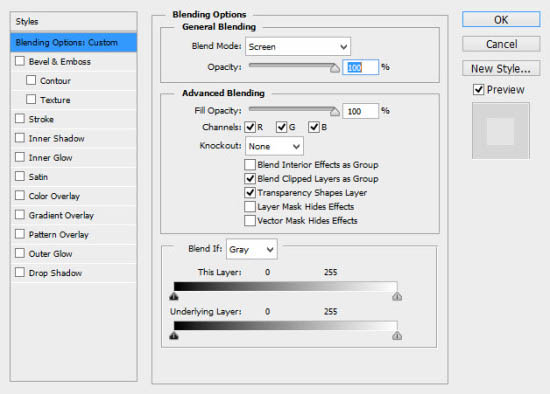Open the Blend Mode Screen dropdown
550x394 pixels.
[x=298, y=47]
